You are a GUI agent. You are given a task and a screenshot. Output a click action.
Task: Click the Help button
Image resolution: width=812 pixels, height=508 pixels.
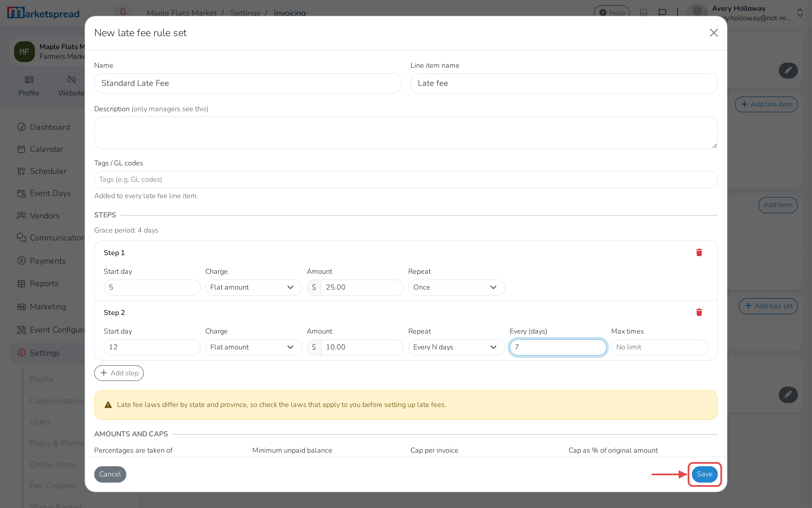[612, 12]
